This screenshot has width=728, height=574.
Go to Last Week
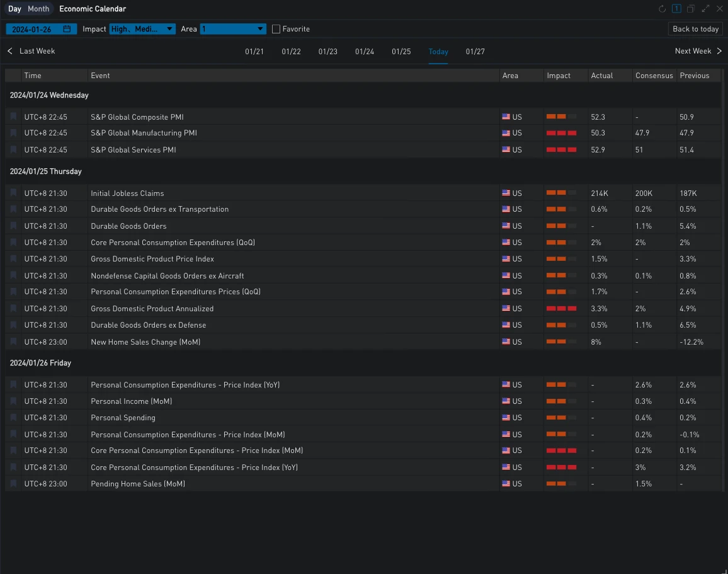pyautogui.click(x=31, y=51)
